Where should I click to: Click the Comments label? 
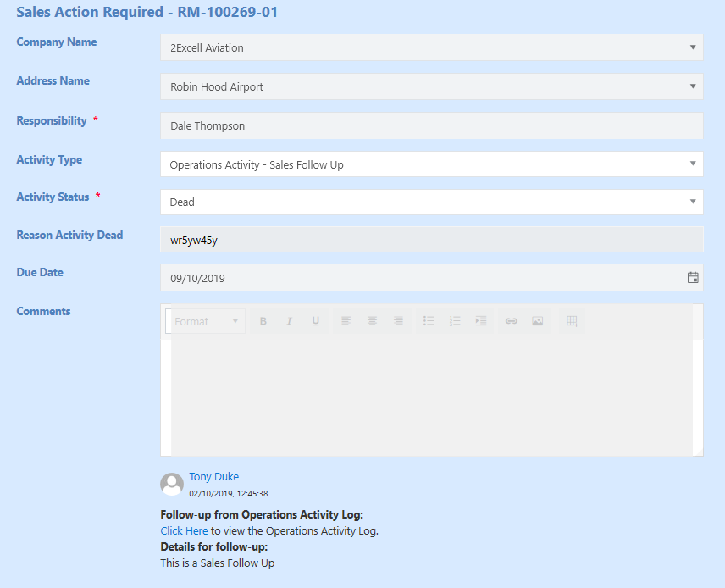[43, 311]
